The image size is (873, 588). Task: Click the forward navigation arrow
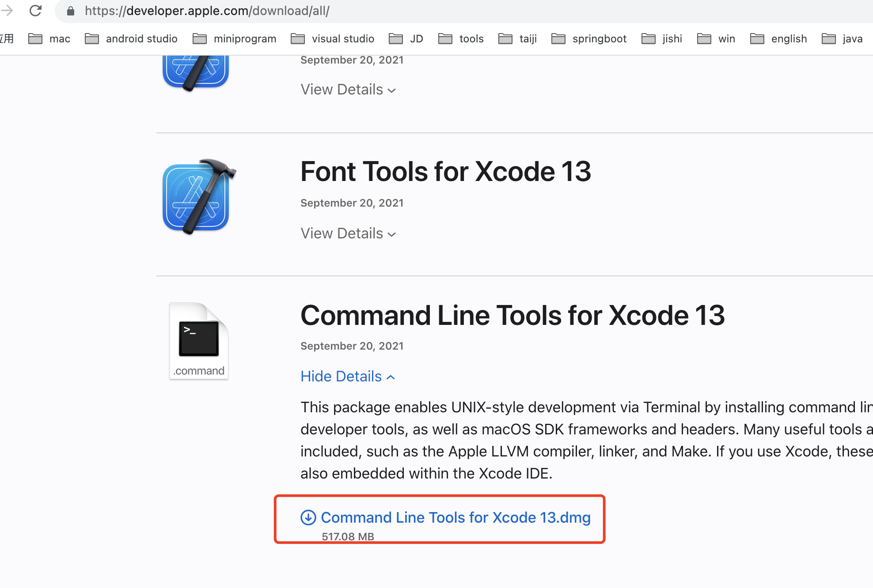[7, 11]
